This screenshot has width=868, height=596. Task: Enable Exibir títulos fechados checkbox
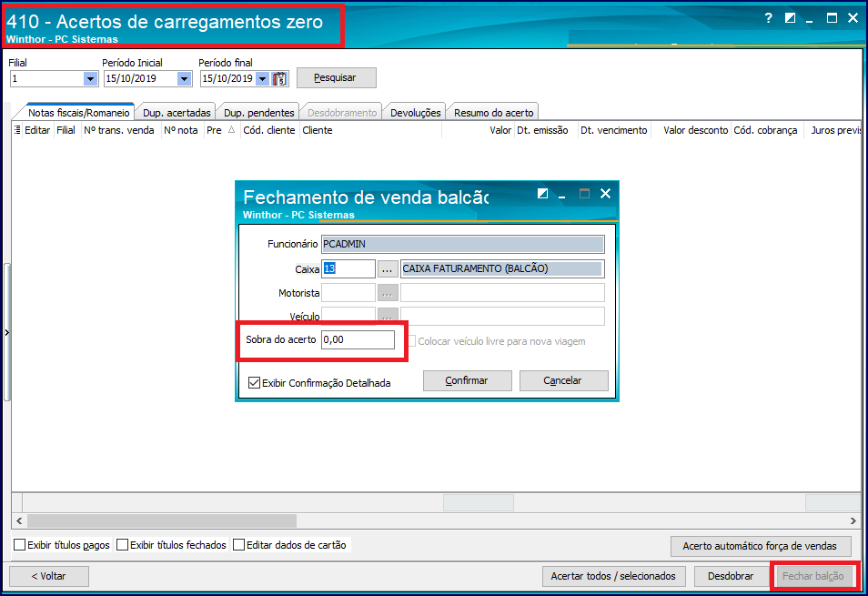click(122, 545)
